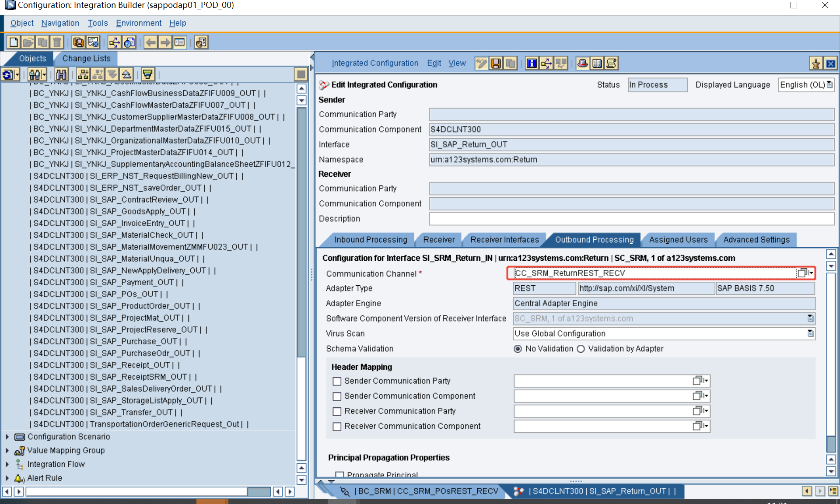Viewport: 840px width, 504px height.
Task: Switch to the Change Lists tab
Action: (86, 59)
